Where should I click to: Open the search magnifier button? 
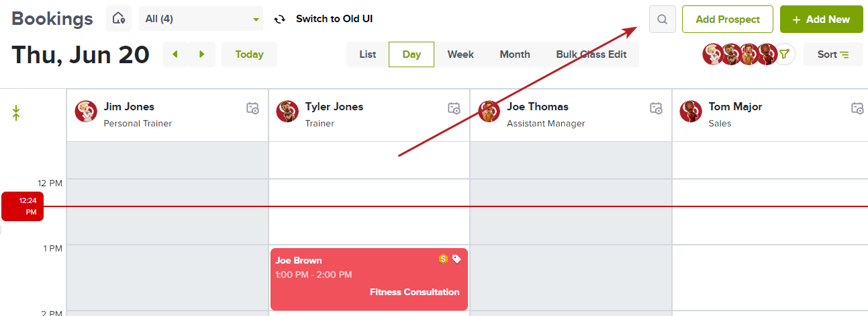coord(663,19)
